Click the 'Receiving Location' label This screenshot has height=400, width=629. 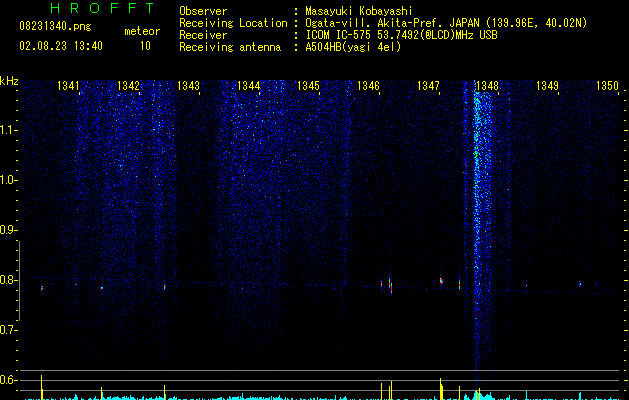pos(233,23)
